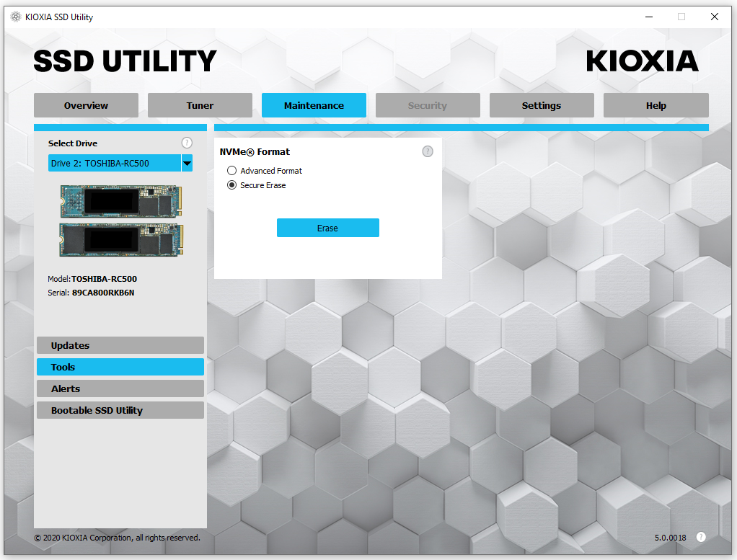This screenshot has height=560, width=737.
Task: Open the Updates section
Action: pos(120,345)
